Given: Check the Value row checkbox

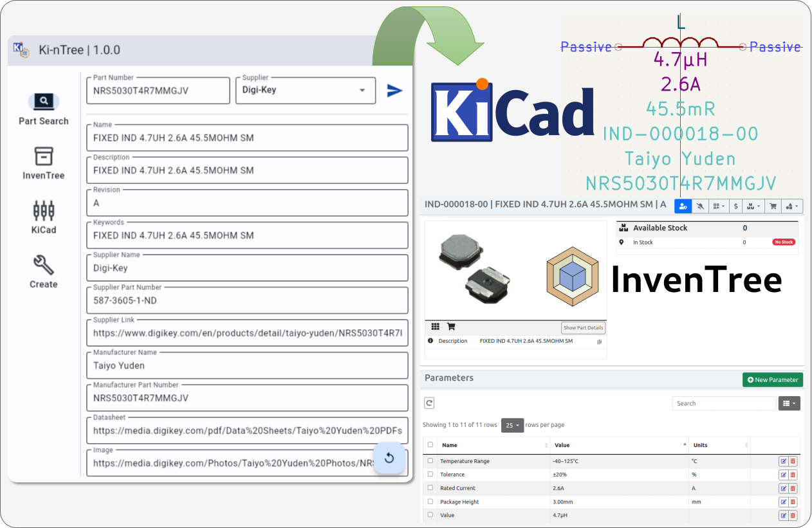Looking at the screenshot, I should (x=430, y=514).
